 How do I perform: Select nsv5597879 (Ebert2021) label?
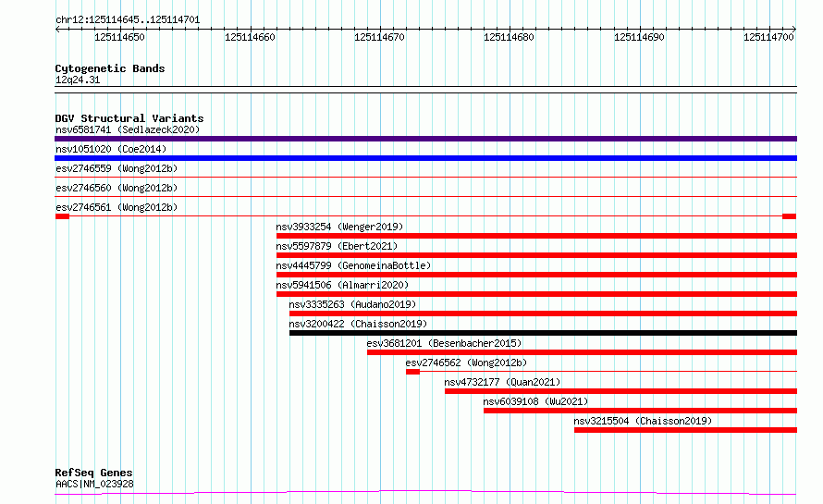337,246
